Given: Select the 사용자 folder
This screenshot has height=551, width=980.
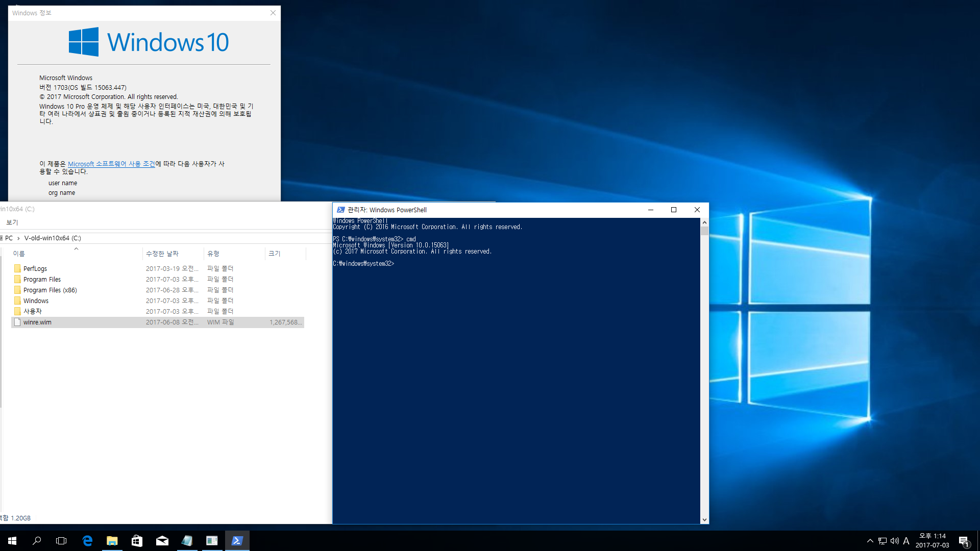Looking at the screenshot, I should tap(158, 311).
